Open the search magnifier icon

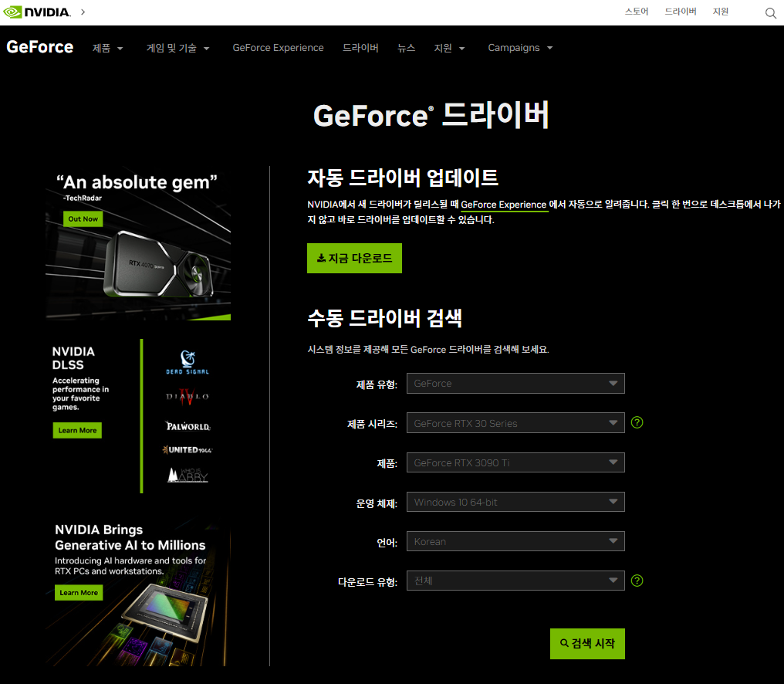(x=771, y=12)
